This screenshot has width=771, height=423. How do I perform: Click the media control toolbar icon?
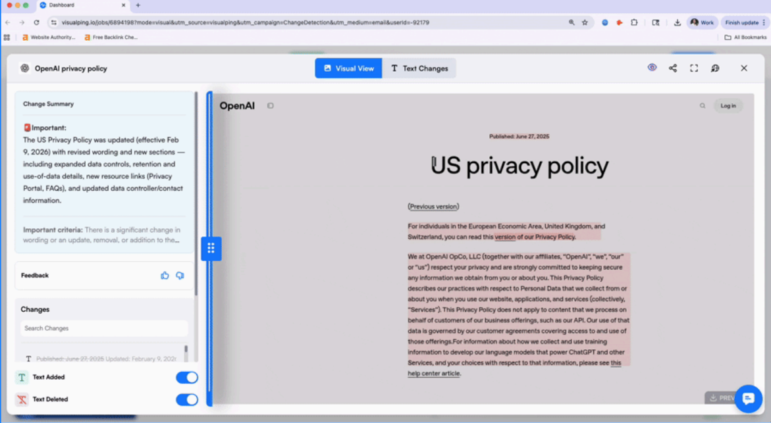[655, 23]
